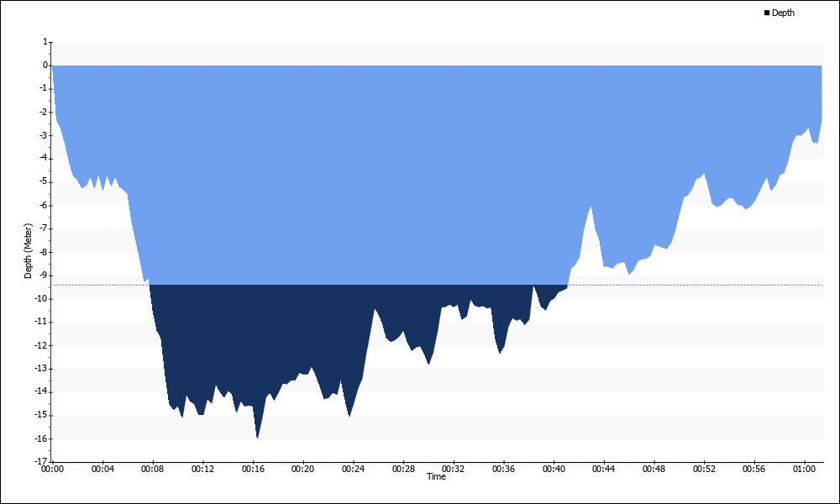
Task: Click the depth axis value -4
Action: [44, 159]
